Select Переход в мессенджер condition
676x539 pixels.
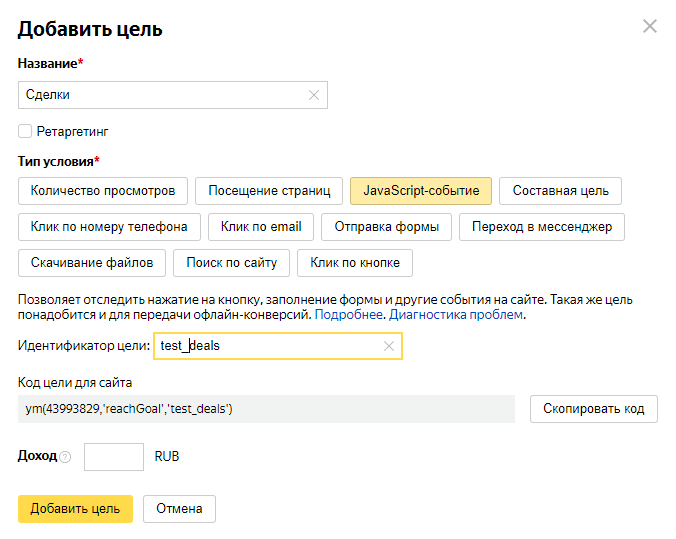542,227
